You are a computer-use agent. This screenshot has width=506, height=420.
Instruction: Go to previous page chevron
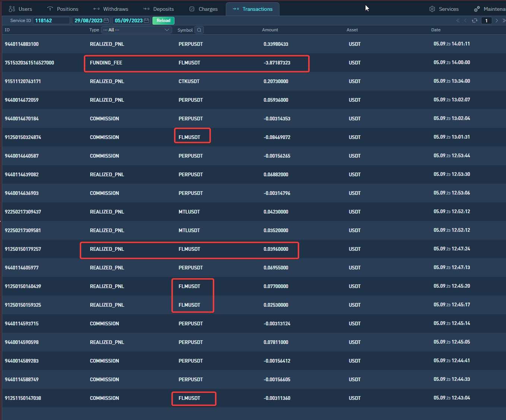(465, 20)
